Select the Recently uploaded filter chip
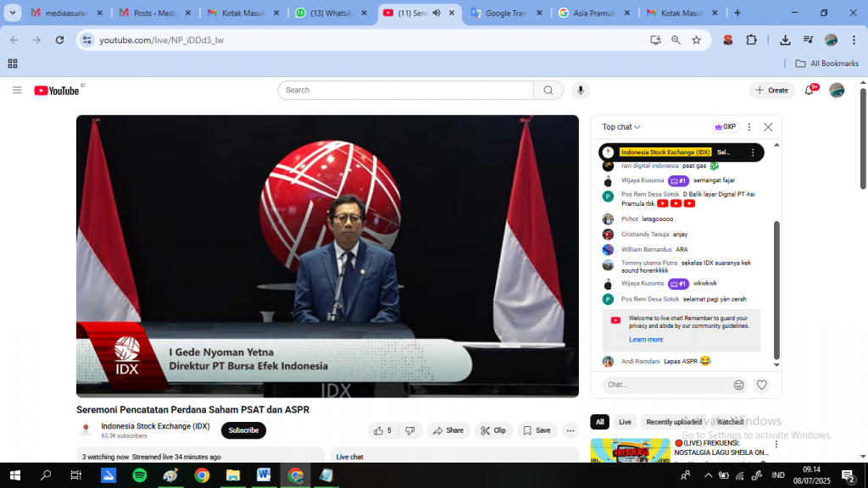This screenshot has height=488, width=868. [x=674, y=422]
